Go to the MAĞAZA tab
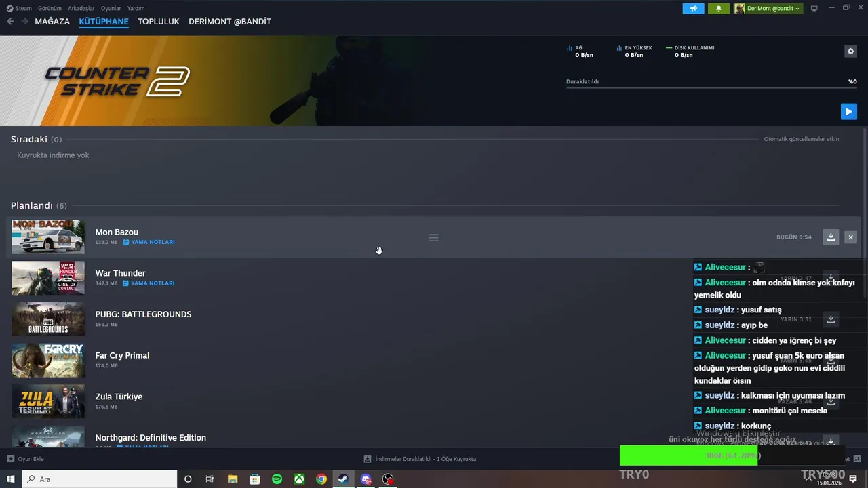Image resolution: width=868 pixels, height=488 pixels. coord(52,22)
